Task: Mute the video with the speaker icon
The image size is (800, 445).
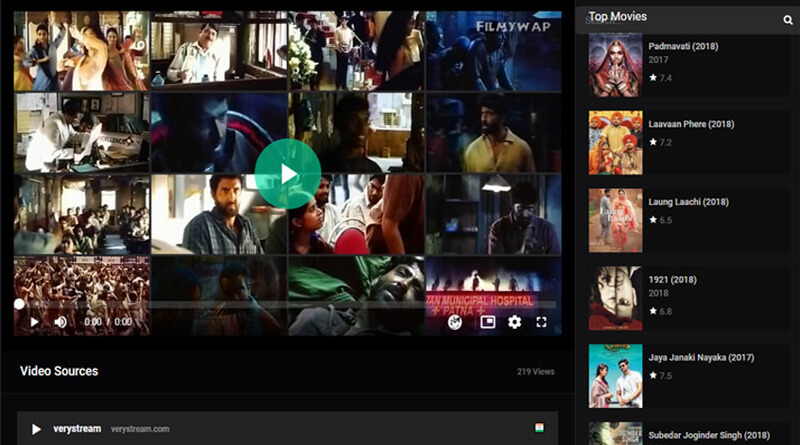Action: [x=61, y=322]
